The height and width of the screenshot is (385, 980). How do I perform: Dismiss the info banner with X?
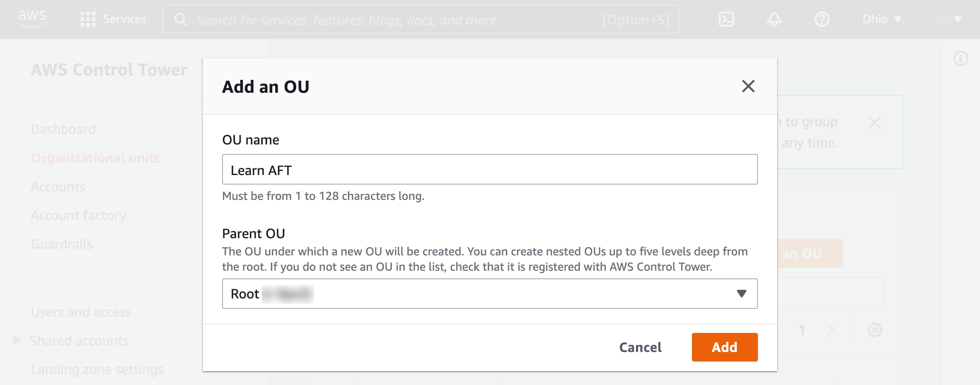pyautogui.click(x=874, y=122)
